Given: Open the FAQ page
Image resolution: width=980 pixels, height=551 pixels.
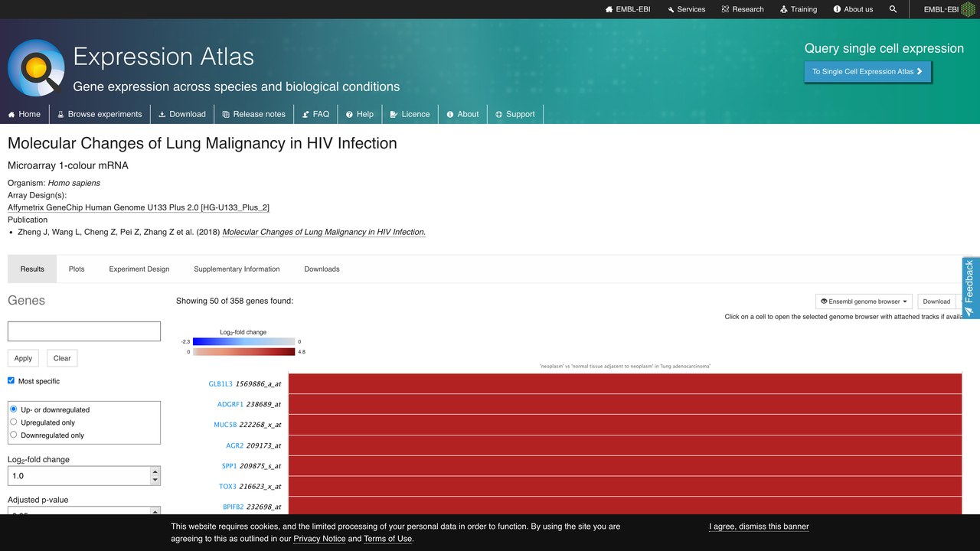Looking at the screenshot, I should click(315, 114).
